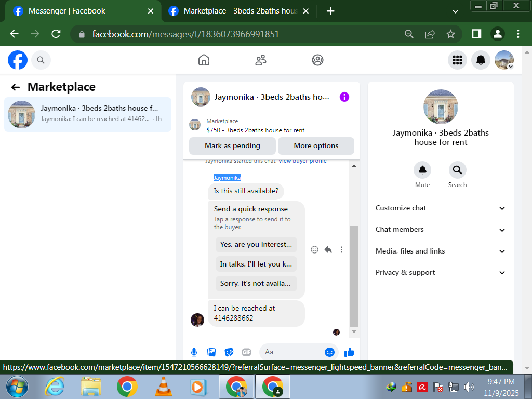The height and width of the screenshot is (399, 532).
Task: Go back using the Marketplace back arrow
Action: tap(16, 87)
